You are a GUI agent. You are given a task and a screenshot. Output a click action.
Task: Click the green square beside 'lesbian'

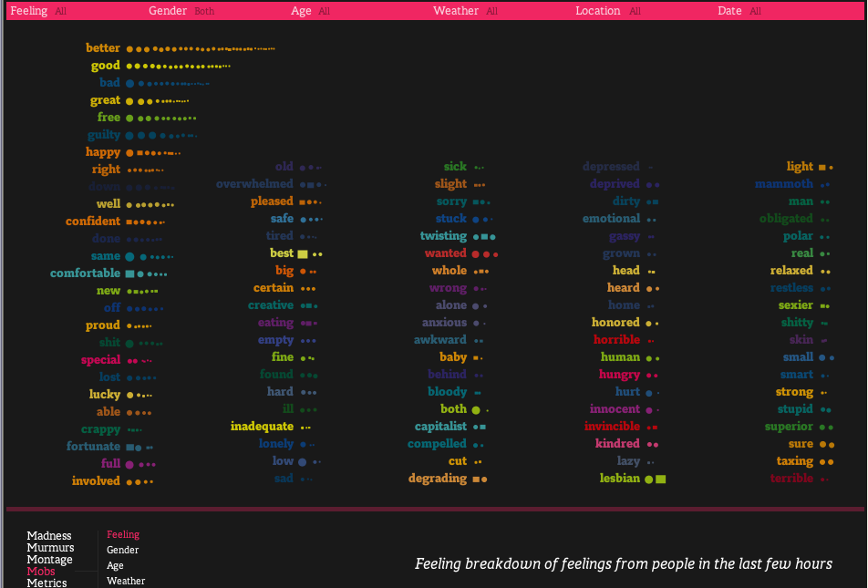point(660,479)
